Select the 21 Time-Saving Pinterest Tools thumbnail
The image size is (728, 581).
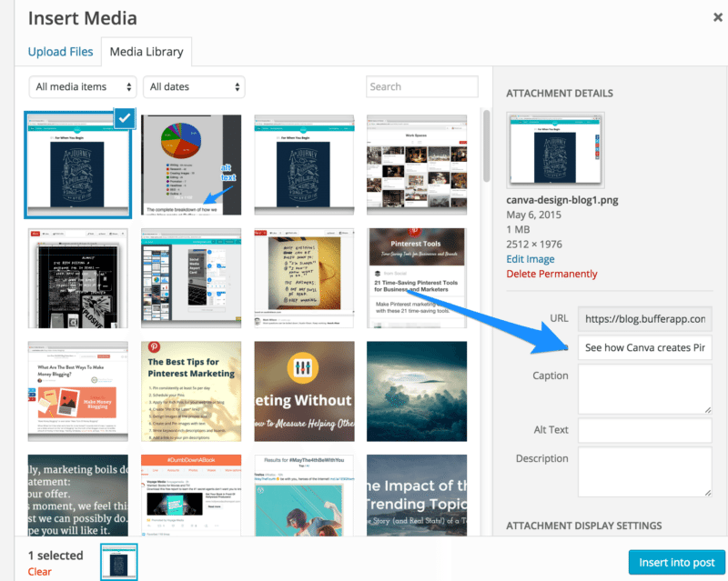(x=417, y=277)
